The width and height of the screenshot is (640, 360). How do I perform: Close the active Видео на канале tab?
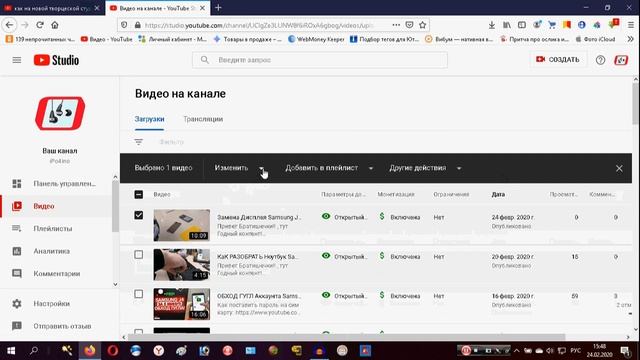pos(202,8)
